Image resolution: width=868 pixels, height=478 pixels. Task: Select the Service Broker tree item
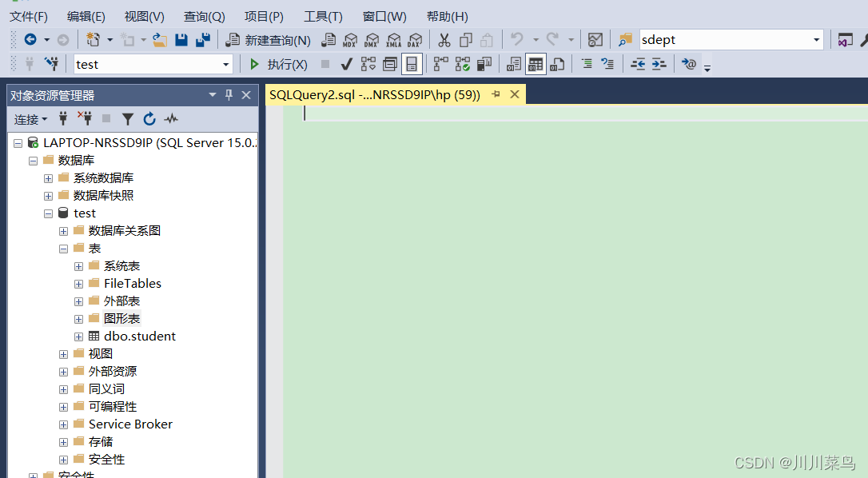click(x=130, y=424)
